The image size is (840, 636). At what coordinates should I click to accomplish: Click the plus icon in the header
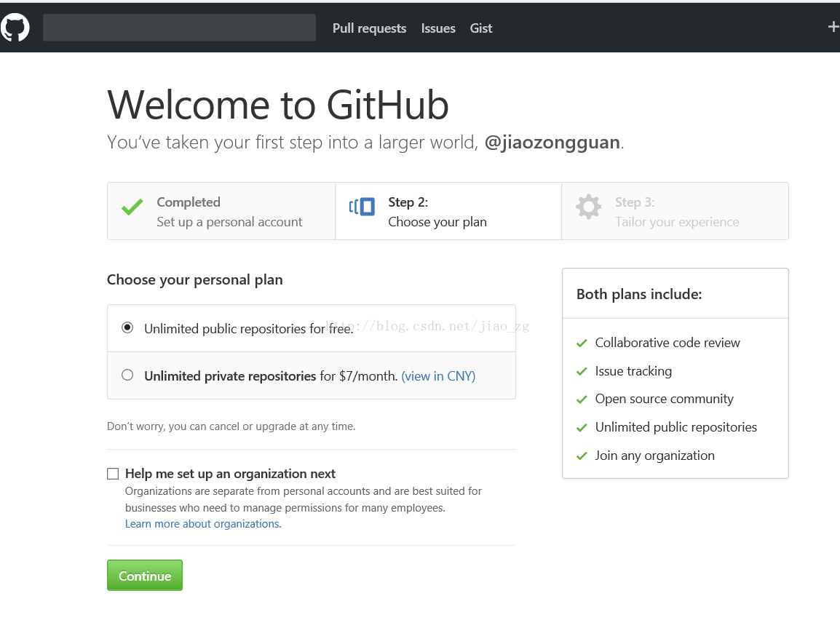tap(833, 27)
